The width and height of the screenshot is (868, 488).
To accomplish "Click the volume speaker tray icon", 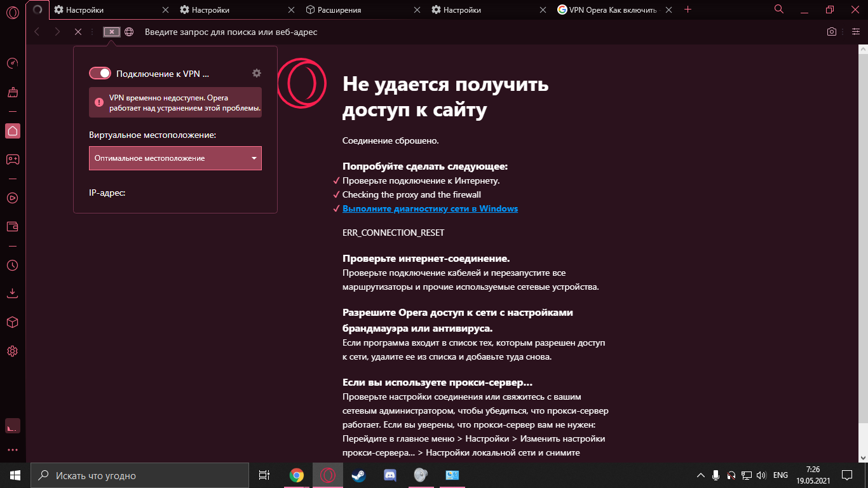I will tap(762, 475).
